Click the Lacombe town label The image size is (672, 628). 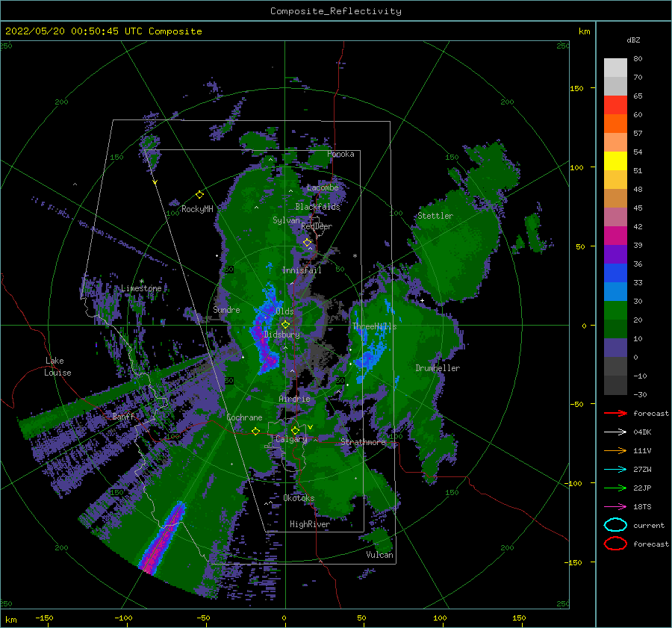323,187
